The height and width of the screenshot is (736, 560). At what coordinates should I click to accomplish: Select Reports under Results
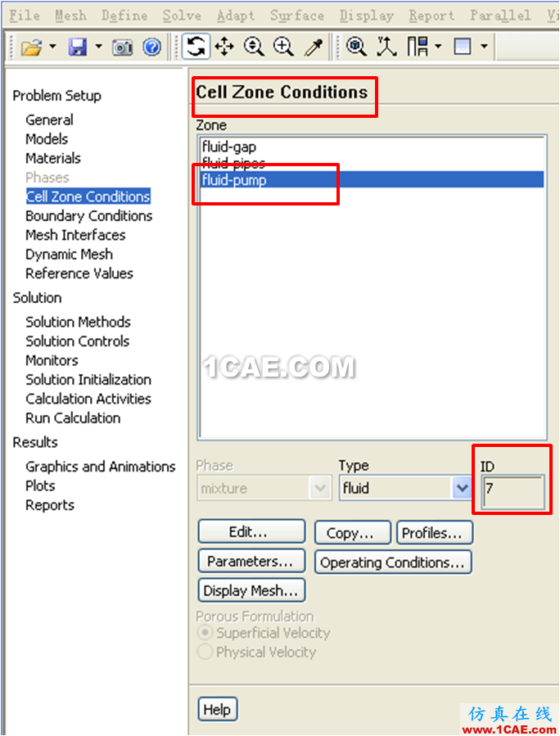[50, 505]
